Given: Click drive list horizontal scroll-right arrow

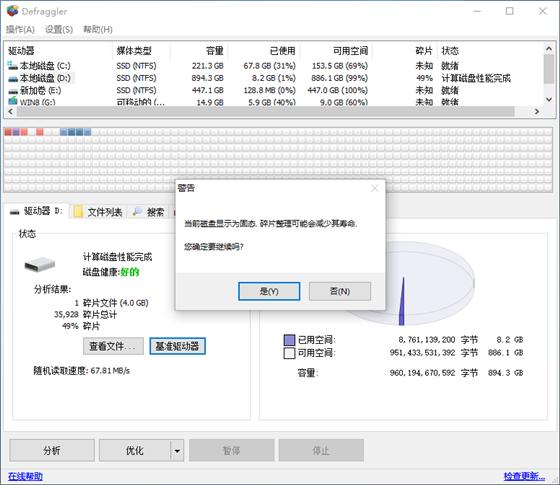Looking at the screenshot, I should [x=536, y=111].
